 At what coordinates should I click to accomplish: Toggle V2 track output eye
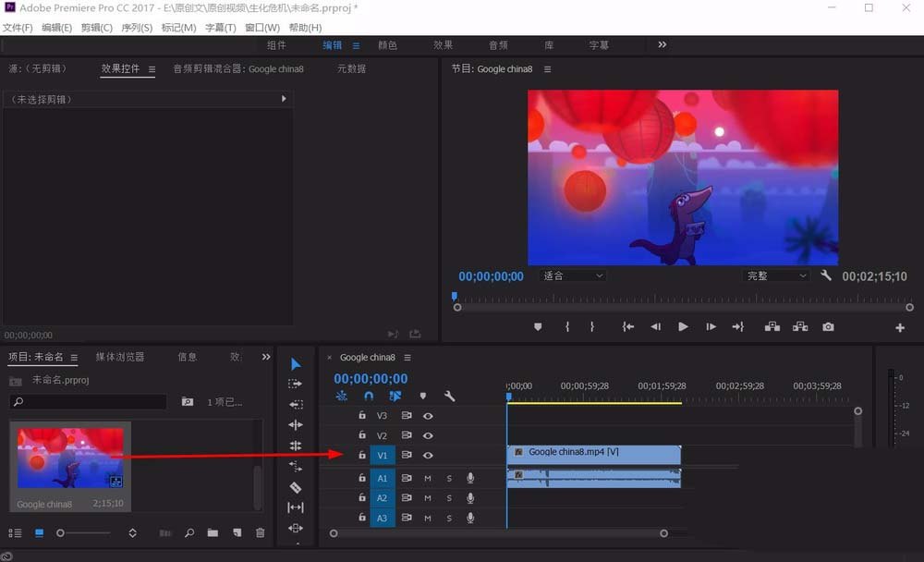tap(428, 435)
